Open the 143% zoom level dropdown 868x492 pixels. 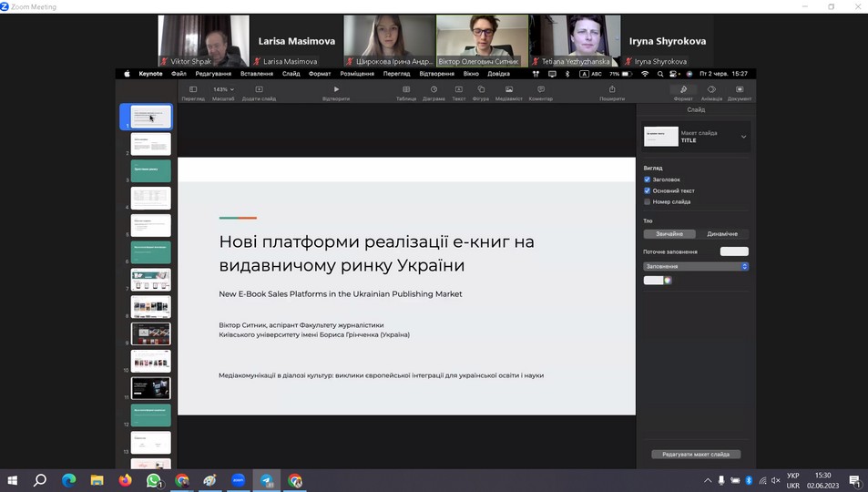(x=223, y=89)
